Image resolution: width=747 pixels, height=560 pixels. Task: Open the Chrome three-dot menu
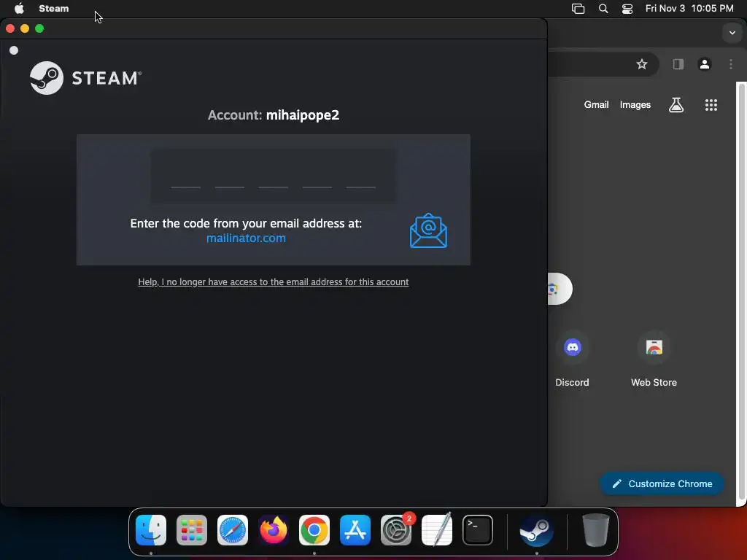731,64
